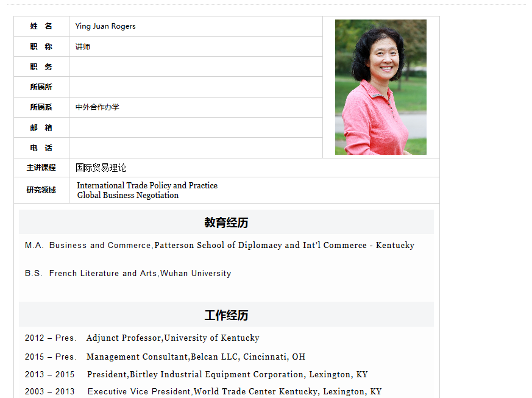532x398 pixels.
Task: Click Executive Vice President, World Trade Center entry
Action: tap(235, 391)
